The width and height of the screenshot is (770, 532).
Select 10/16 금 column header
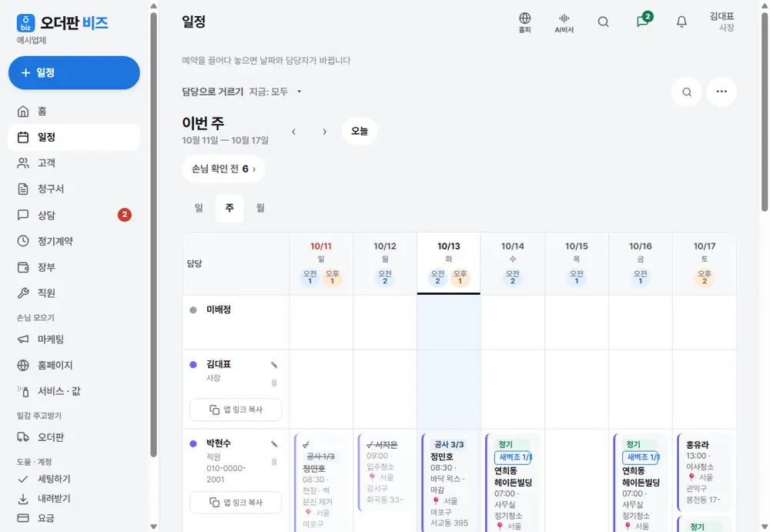[641, 263]
